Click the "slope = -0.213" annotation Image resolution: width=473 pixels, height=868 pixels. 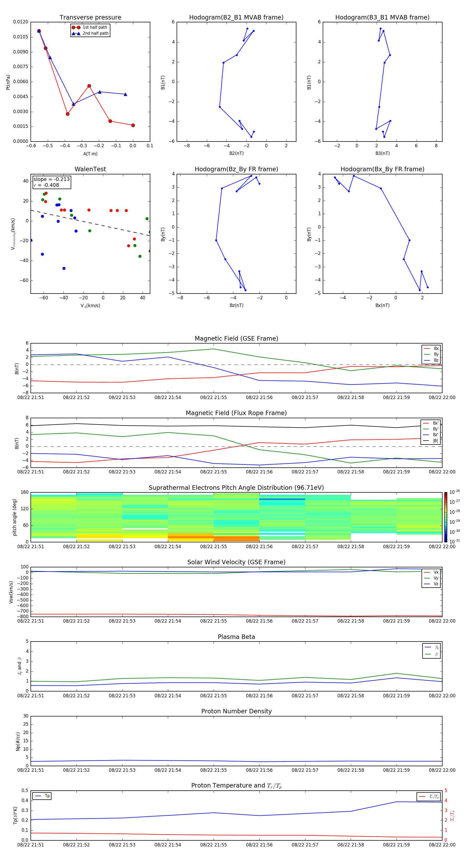coord(52,179)
